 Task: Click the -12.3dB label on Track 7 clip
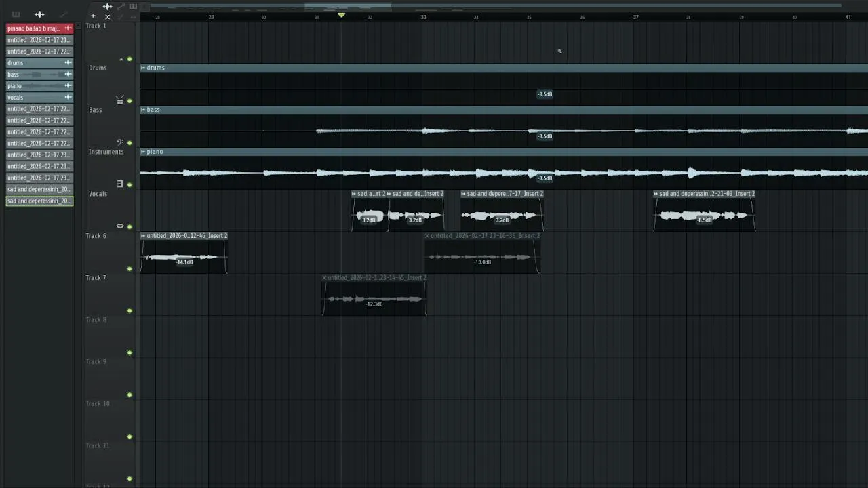pyautogui.click(x=374, y=304)
